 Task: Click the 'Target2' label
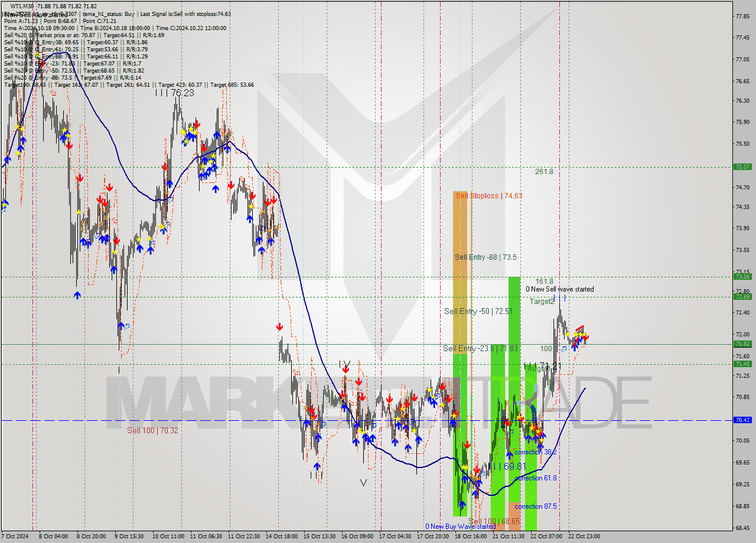pyautogui.click(x=542, y=301)
